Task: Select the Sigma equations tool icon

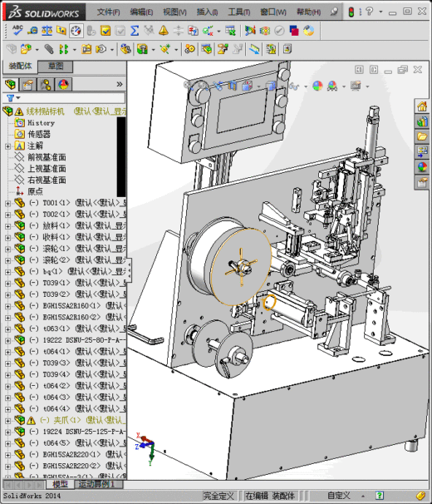Action: click(135, 31)
